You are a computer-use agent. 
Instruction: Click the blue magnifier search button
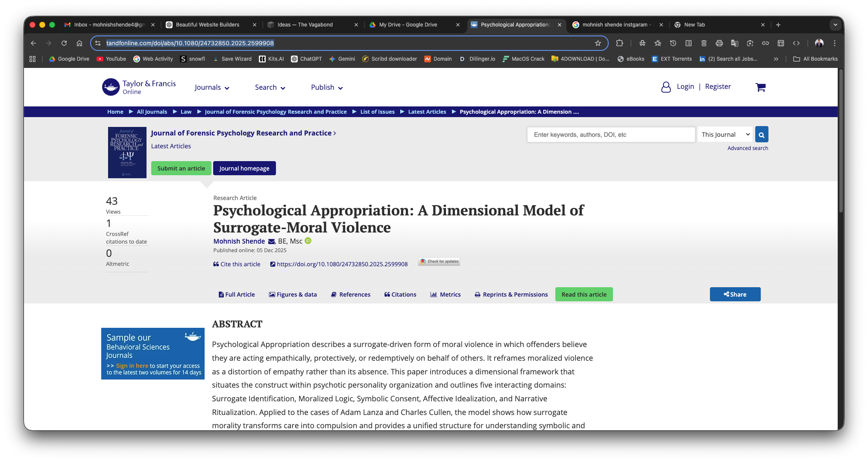pos(761,134)
